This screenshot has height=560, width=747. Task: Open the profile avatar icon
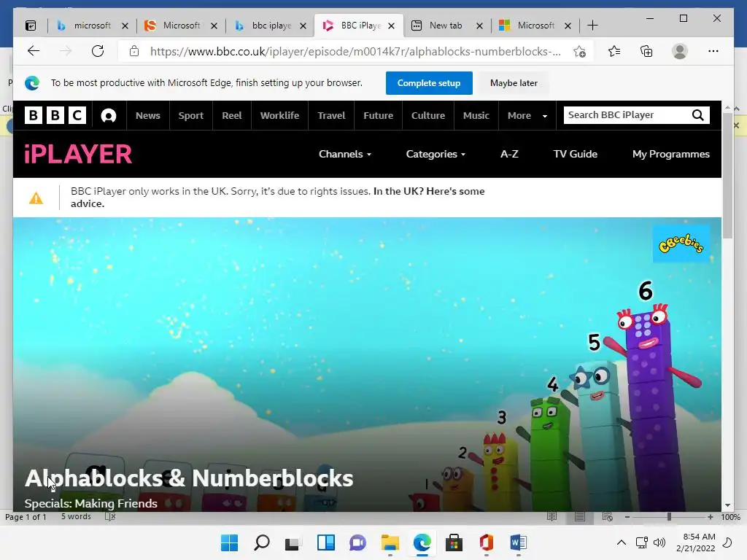click(679, 51)
